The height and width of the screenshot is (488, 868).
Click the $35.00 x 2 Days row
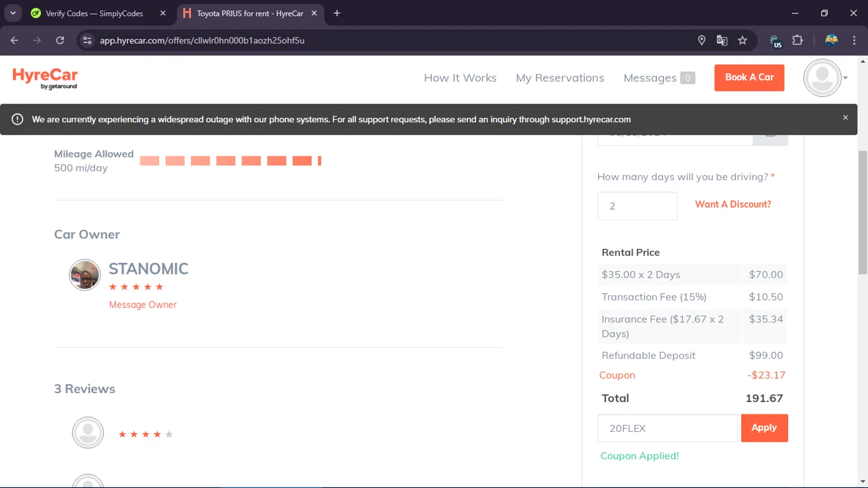point(693,274)
